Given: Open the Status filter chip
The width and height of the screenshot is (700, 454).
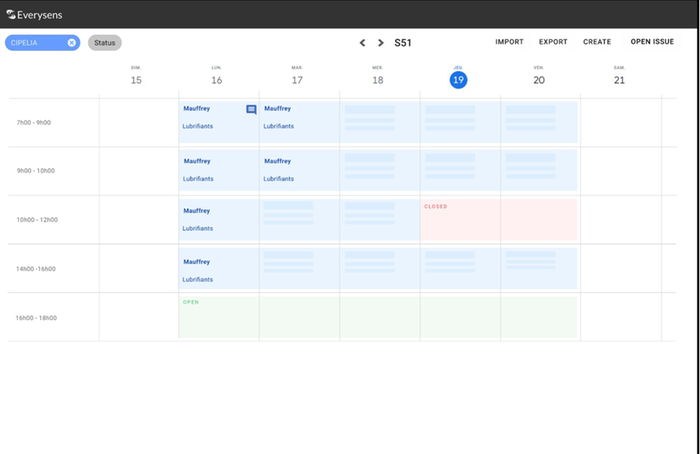Looking at the screenshot, I should 104,43.
